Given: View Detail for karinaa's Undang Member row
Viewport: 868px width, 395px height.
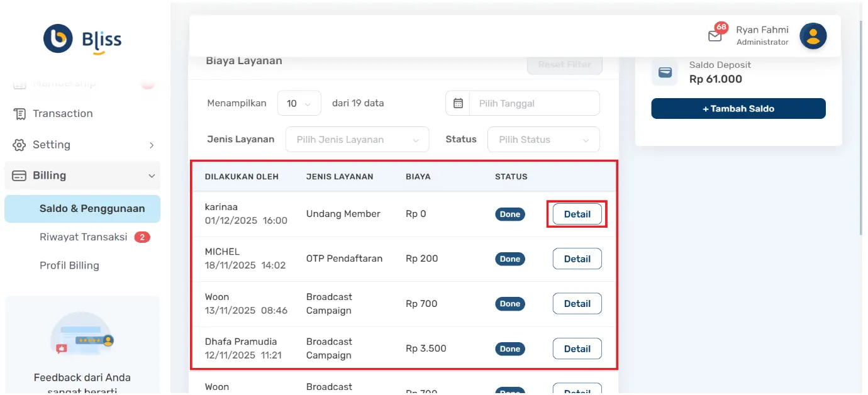Looking at the screenshot, I should [577, 214].
